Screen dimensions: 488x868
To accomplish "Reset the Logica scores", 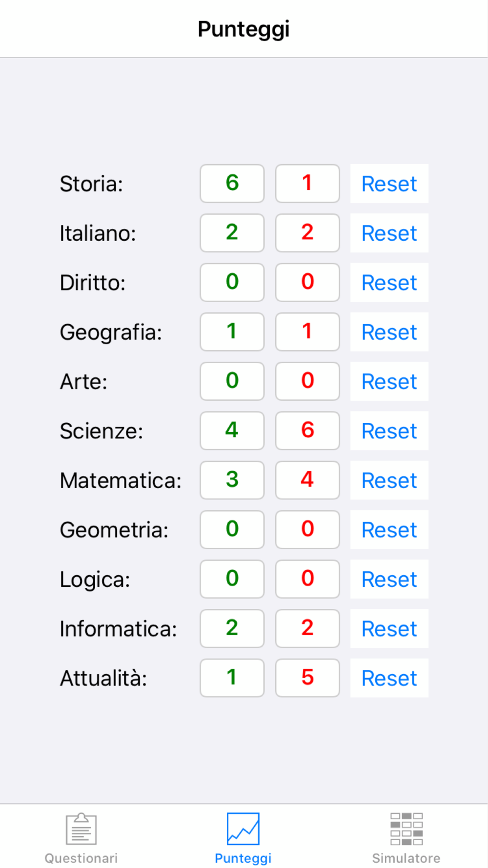I will (389, 579).
